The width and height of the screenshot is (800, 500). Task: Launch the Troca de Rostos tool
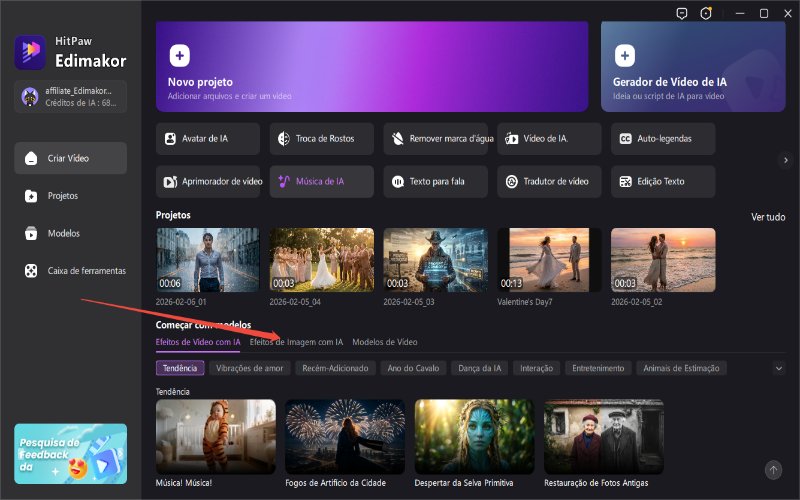tap(321, 139)
